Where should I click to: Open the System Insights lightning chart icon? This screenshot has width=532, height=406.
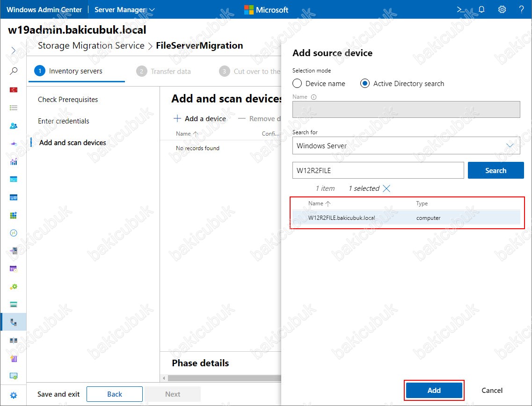[x=14, y=358]
